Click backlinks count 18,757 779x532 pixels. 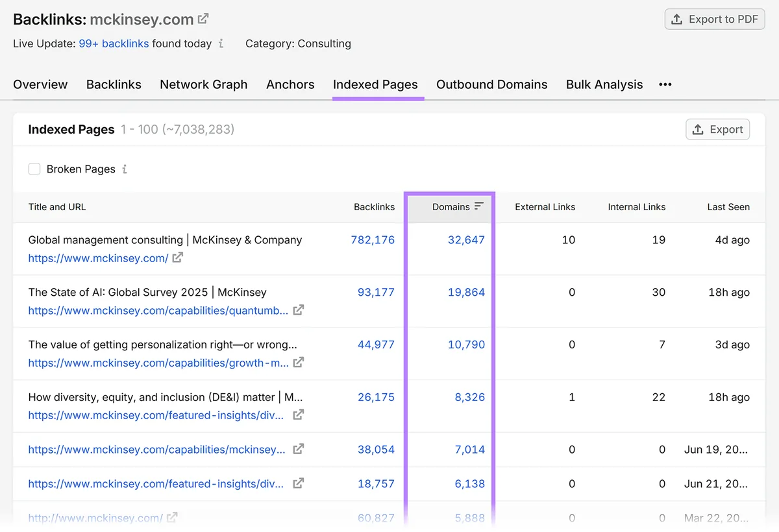[376, 483]
